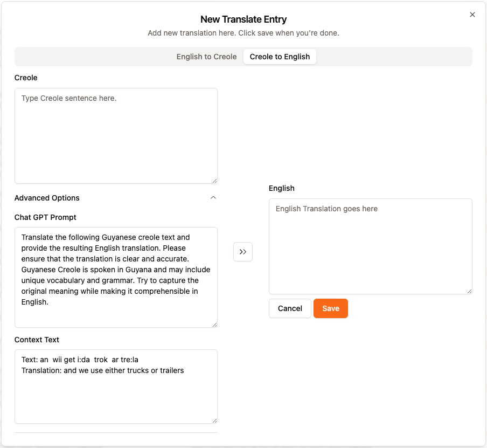487x448 pixels.
Task: Click the English Translation output box
Action: click(x=370, y=246)
